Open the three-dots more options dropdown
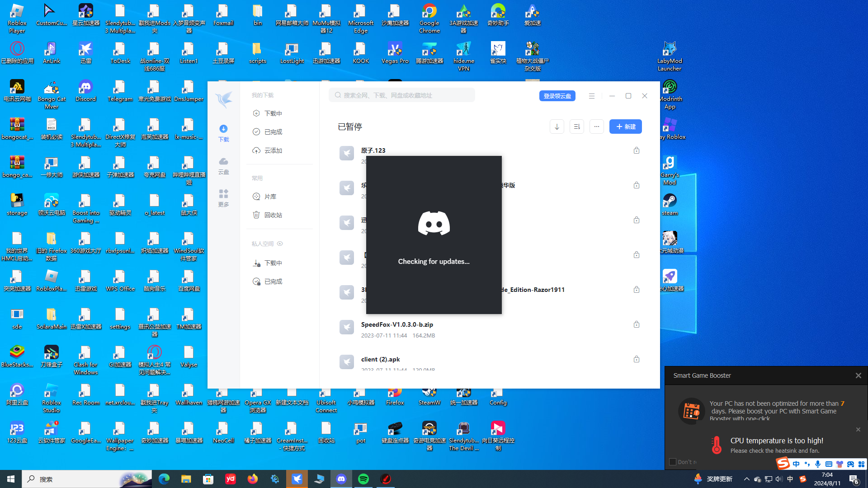Screen dimensions: 868x488 tap(596, 127)
